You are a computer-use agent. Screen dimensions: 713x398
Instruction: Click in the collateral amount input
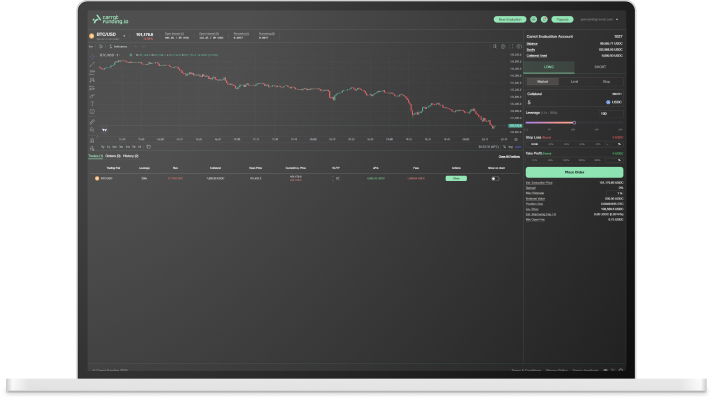pos(565,102)
